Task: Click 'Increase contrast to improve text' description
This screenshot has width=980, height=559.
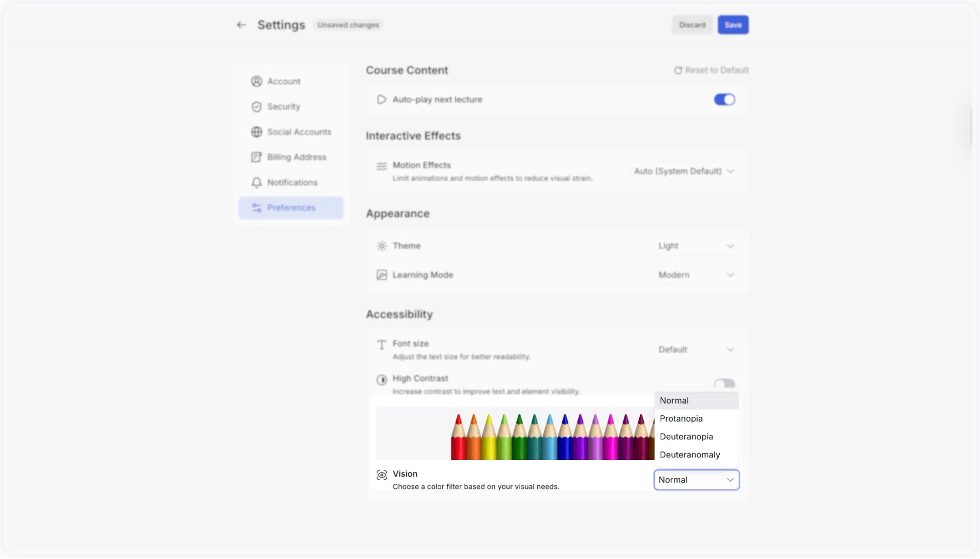Action: (486, 392)
